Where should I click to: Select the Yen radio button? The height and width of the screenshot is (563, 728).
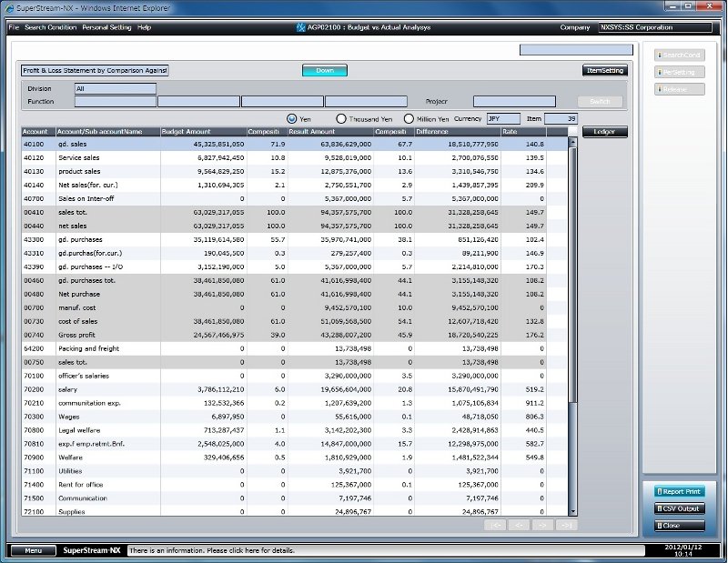point(291,119)
